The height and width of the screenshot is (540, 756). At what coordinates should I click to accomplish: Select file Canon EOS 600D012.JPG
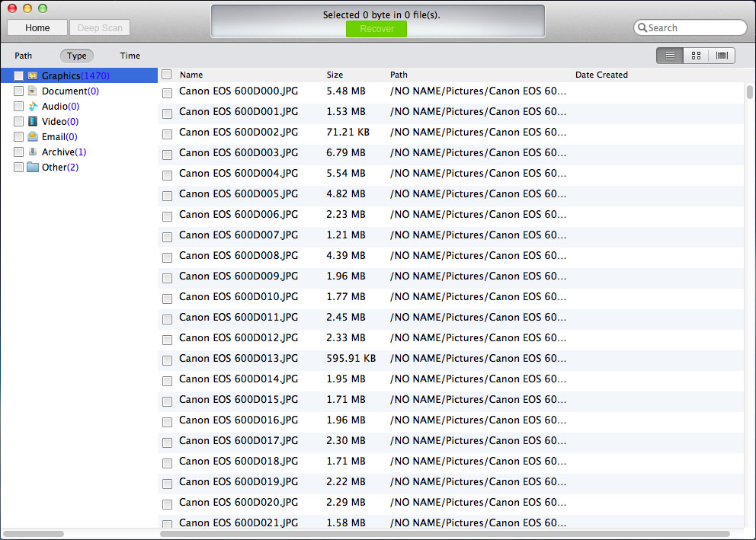point(239,337)
